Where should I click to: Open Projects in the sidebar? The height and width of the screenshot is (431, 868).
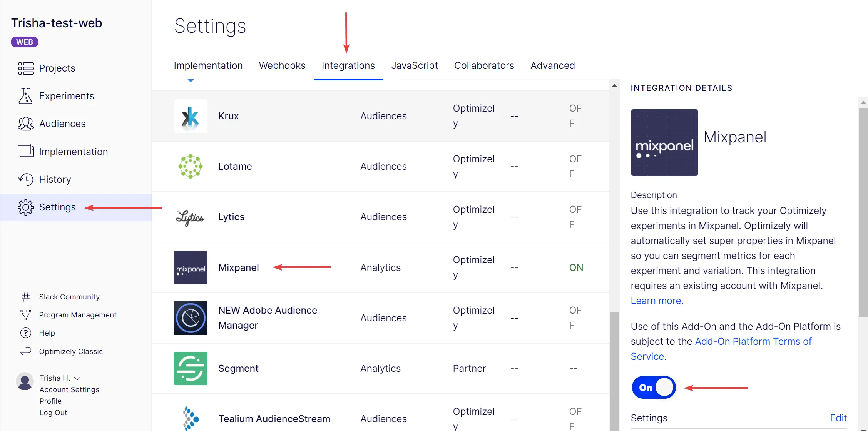[57, 68]
